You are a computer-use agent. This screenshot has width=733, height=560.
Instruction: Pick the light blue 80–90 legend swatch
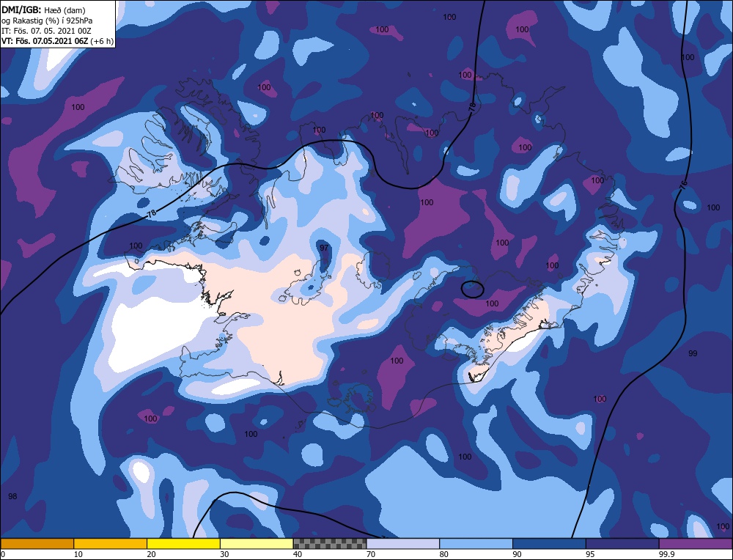[476, 543]
